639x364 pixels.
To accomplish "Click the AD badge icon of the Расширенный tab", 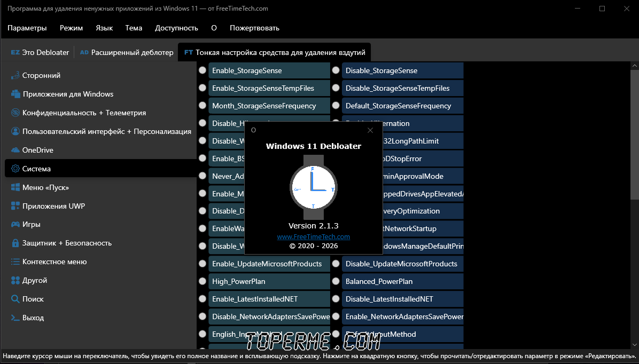I will [x=84, y=52].
